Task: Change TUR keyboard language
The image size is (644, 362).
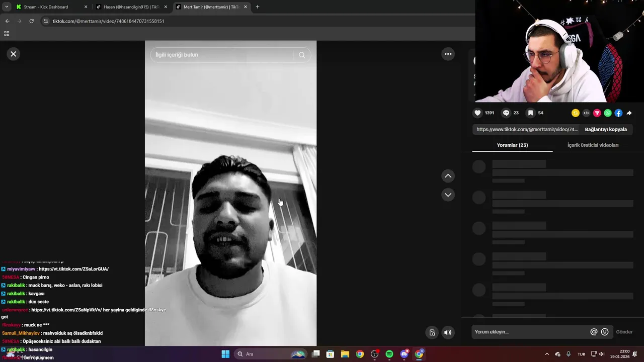Action: pyautogui.click(x=581, y=354)
